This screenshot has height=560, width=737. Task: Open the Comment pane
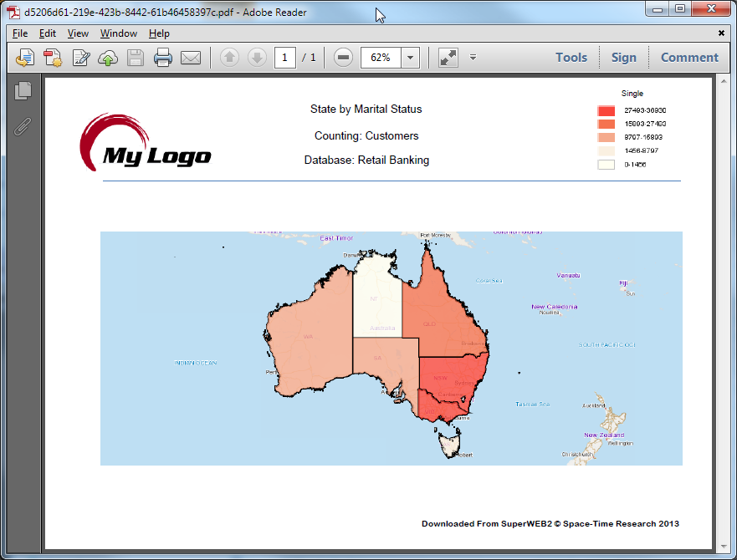pos(689,58)
